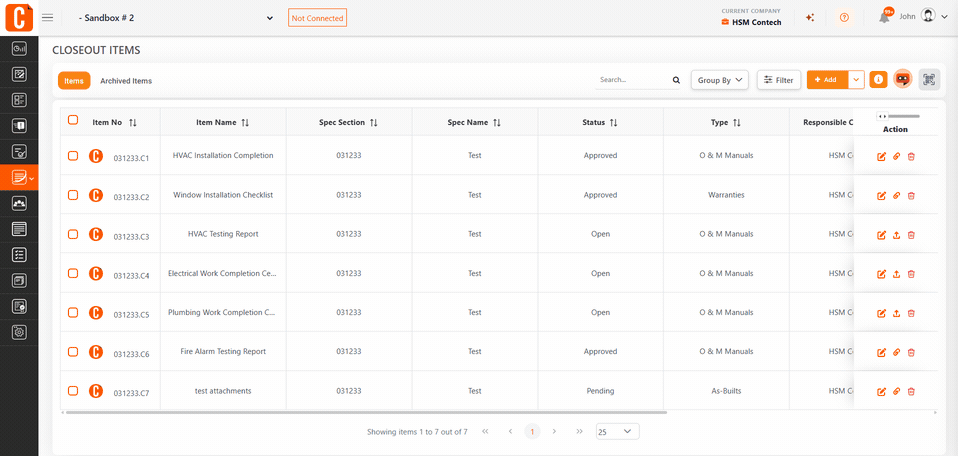The width and height of the screenshot is (958, 456).
Task: Open the help question mark icon
Action: coord(844,18)
